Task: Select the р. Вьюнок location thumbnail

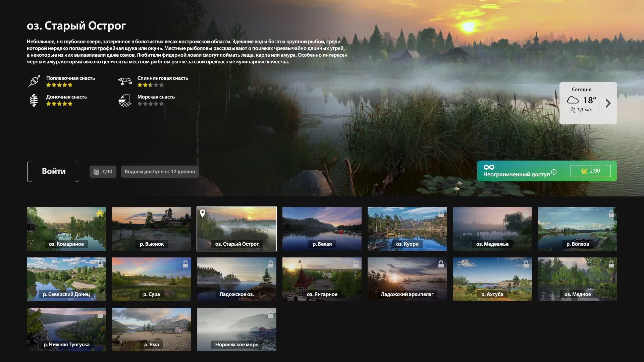Action: [x=152, y=229]
